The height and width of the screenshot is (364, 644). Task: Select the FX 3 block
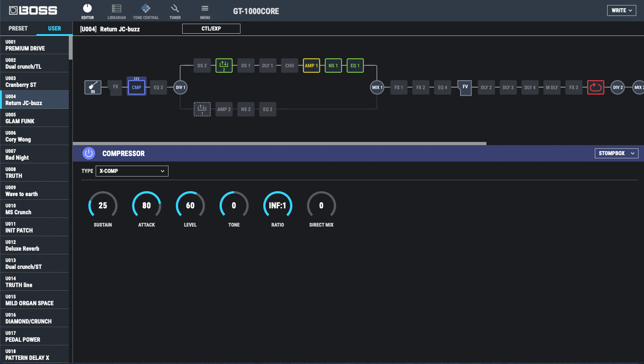[x=574, y=87]
